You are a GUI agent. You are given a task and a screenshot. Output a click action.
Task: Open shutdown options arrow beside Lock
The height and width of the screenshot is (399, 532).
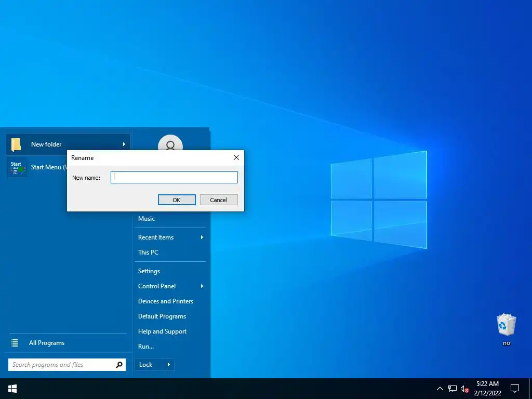(x=169, y=365)
